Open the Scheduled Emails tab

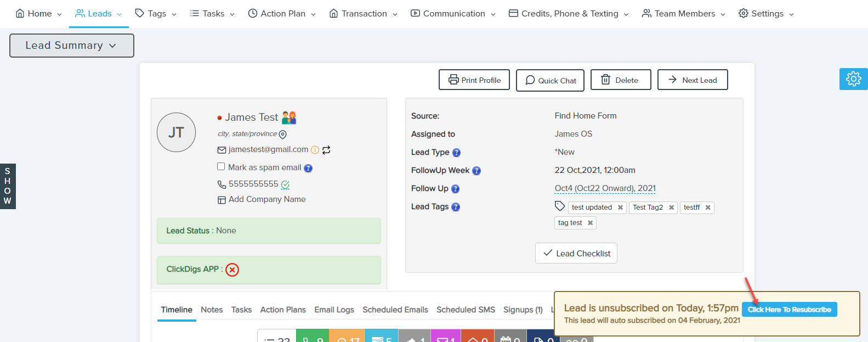(x=395, y=310)
